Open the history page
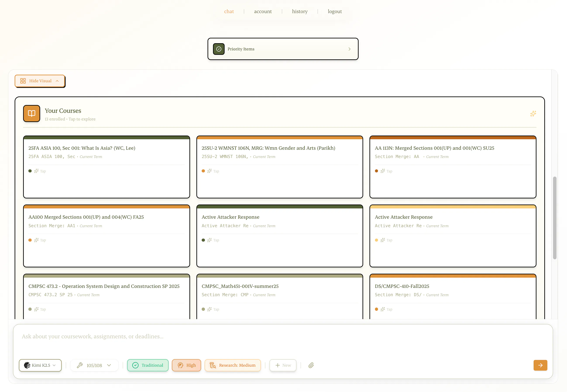 pyautogui.click(x=300, y=11)
